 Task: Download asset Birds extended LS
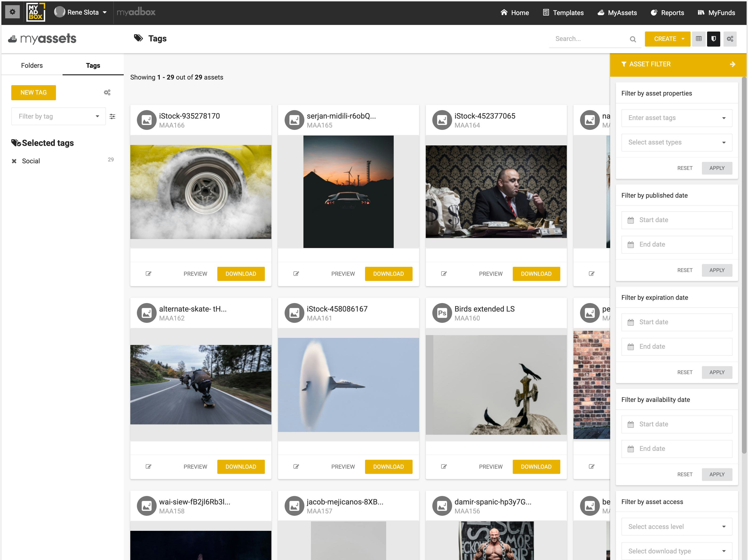(x=536, y=466)
